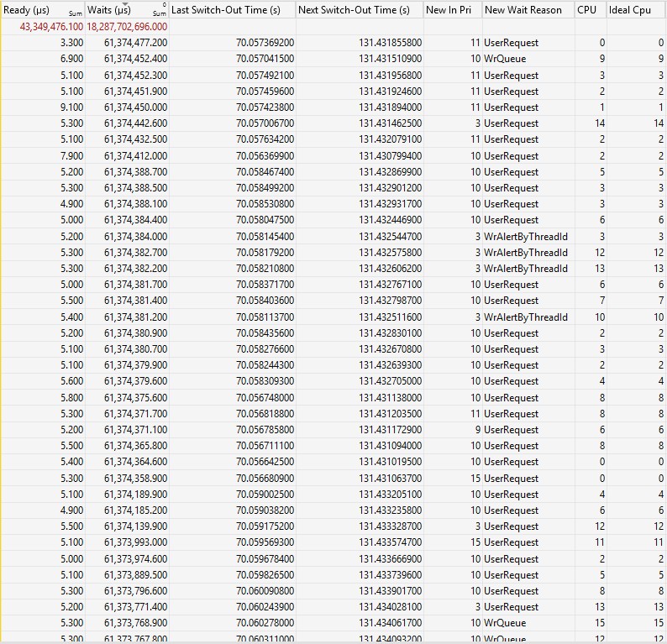Select Ready total 43,349,476.100
667x644 pixels.
[x=51, y=27]
